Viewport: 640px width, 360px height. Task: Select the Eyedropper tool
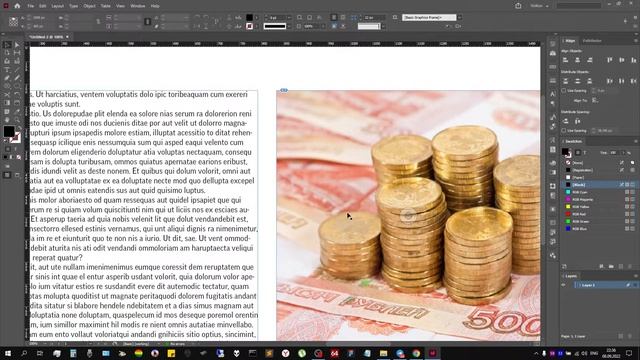(17, 111)
